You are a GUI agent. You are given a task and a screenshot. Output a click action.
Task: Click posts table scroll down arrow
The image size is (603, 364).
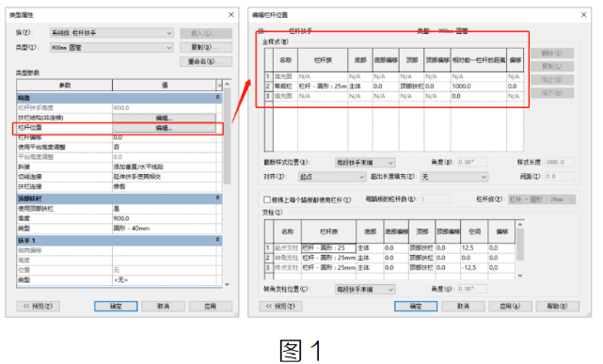coord(520,276)
